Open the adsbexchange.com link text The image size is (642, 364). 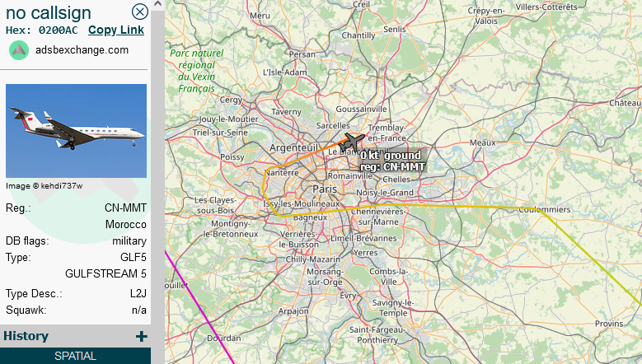coord(82,50)
